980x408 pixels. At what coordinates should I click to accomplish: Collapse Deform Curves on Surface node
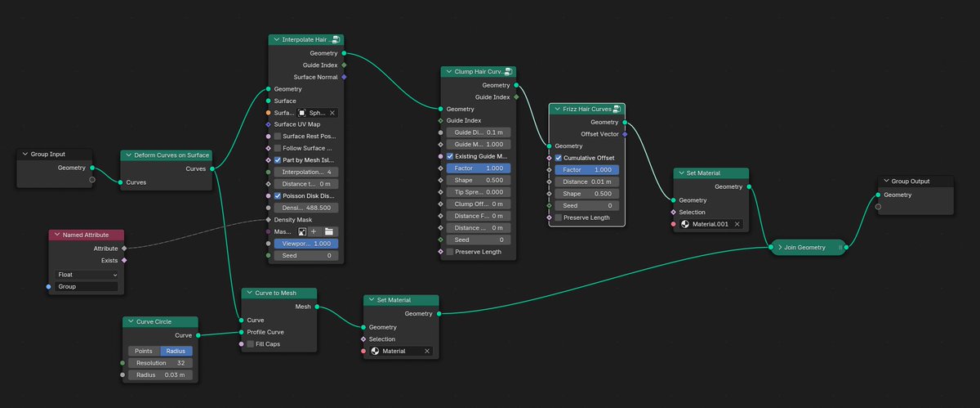coord(128,155)
